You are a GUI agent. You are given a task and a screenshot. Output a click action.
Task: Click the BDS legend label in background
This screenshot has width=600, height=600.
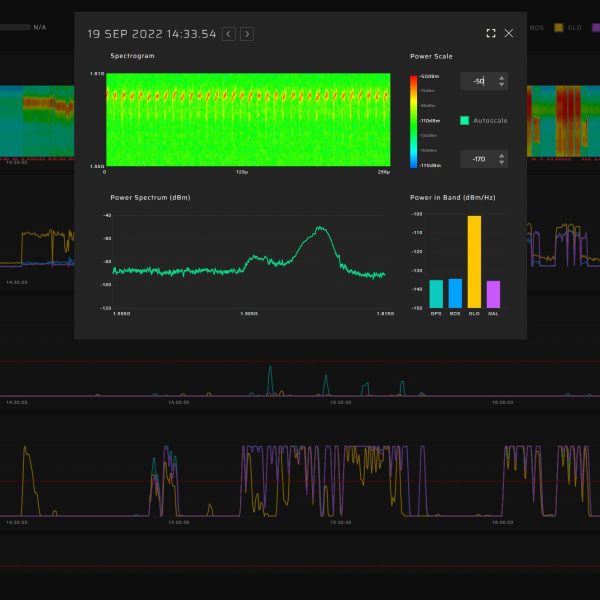click(x=536, y=28)
